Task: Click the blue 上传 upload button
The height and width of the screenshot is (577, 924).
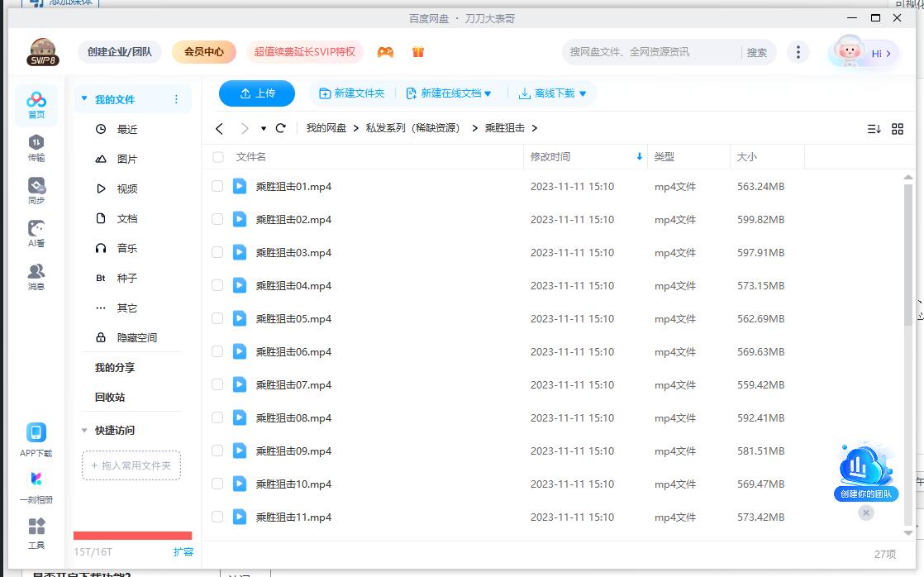Action: pos(257,93)
